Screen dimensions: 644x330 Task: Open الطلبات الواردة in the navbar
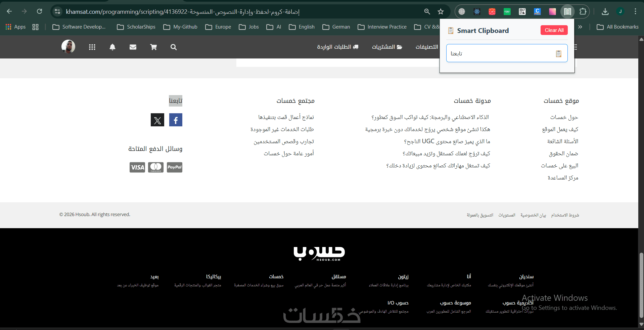click(338, 47)
